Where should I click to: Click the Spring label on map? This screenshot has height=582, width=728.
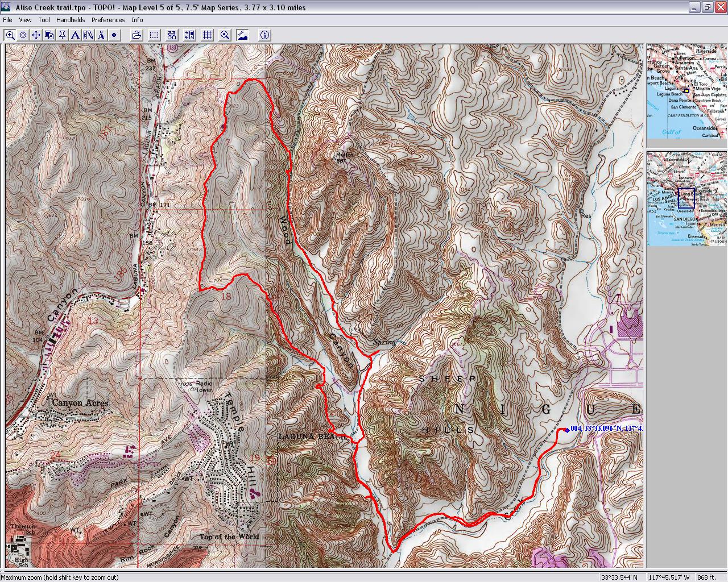coord(384,342)
